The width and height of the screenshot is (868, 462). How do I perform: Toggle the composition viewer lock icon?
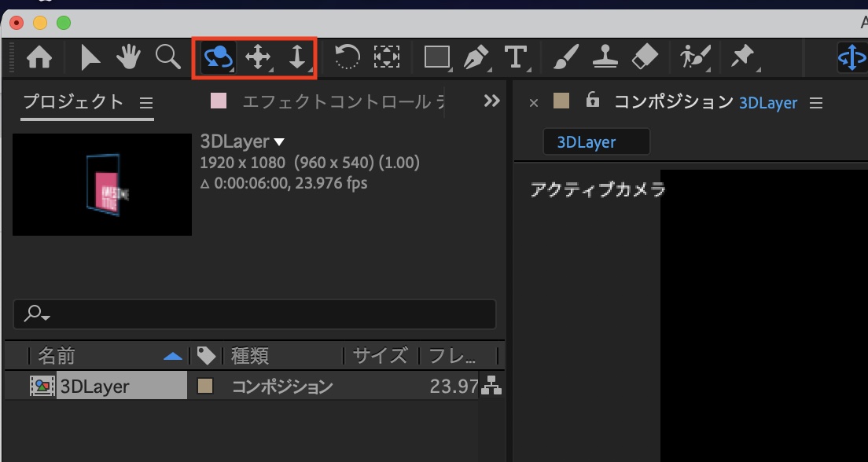(592, 100)
